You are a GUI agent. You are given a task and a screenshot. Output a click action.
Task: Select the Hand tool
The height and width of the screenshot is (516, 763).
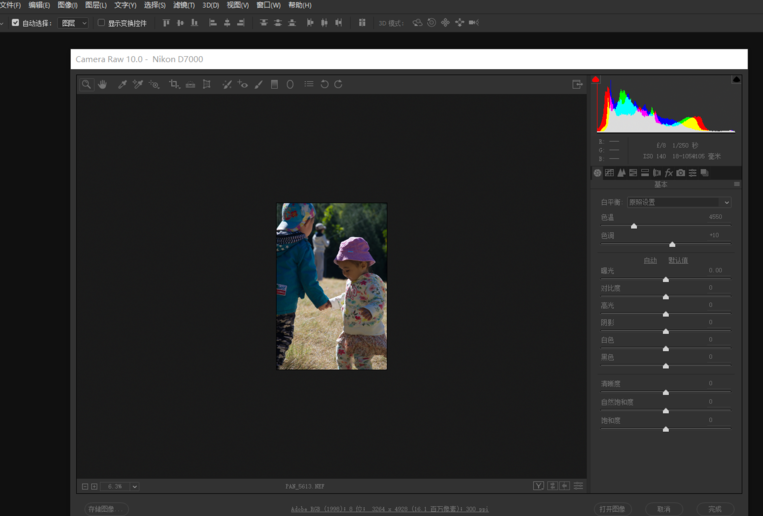point(102,85)
